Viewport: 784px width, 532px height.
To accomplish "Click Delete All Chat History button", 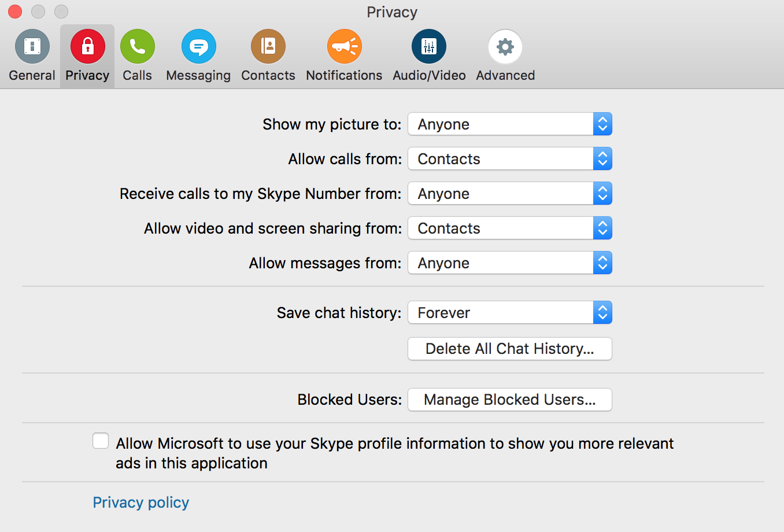I will pos(509,349).
